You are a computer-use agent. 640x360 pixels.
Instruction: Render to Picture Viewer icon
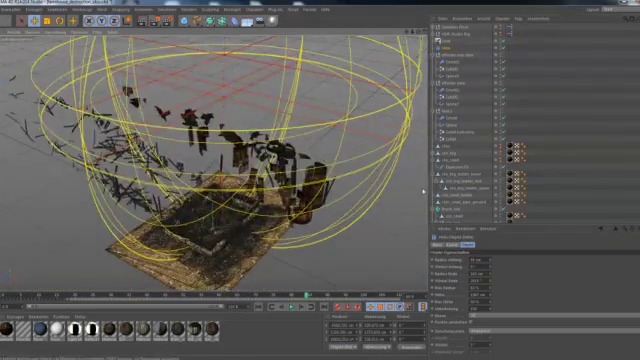click(155, 21)
